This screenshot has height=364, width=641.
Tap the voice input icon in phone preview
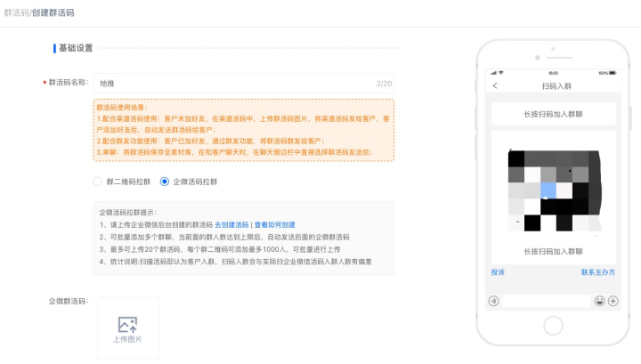493,301
